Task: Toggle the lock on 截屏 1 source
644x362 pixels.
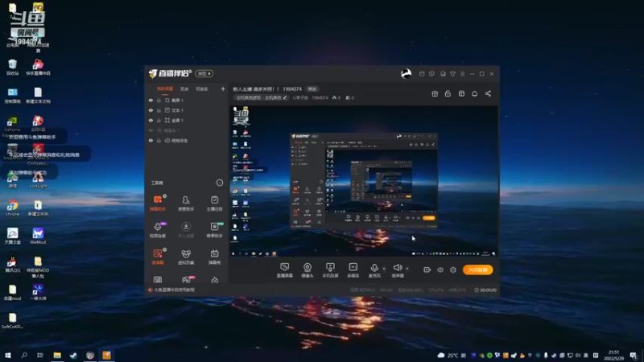Action: [159, 100]
